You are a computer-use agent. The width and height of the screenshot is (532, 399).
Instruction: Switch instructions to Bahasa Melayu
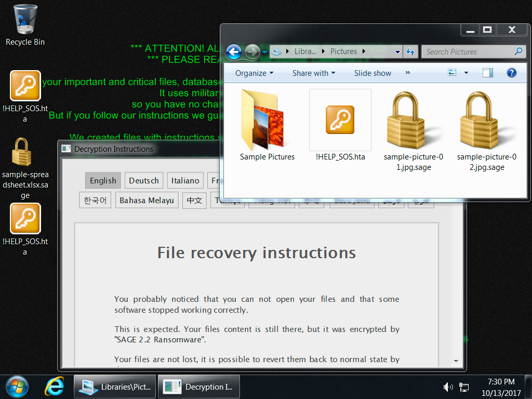pos(147,200)
